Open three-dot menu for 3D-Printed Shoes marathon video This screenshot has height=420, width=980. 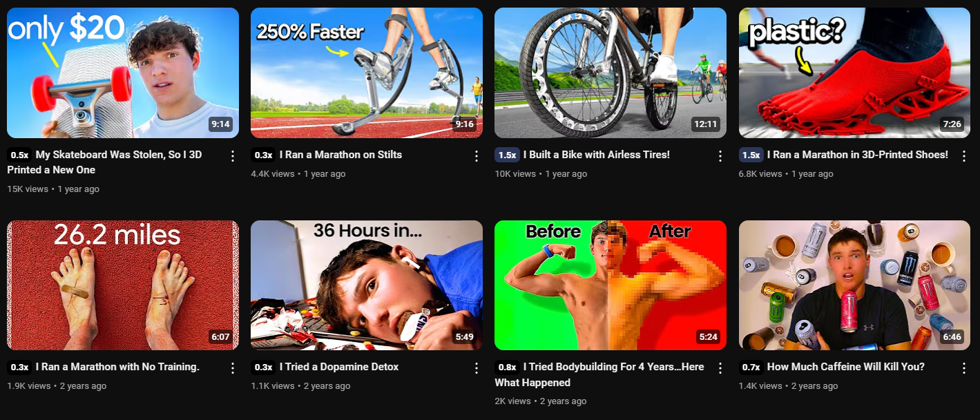point(964,155)
